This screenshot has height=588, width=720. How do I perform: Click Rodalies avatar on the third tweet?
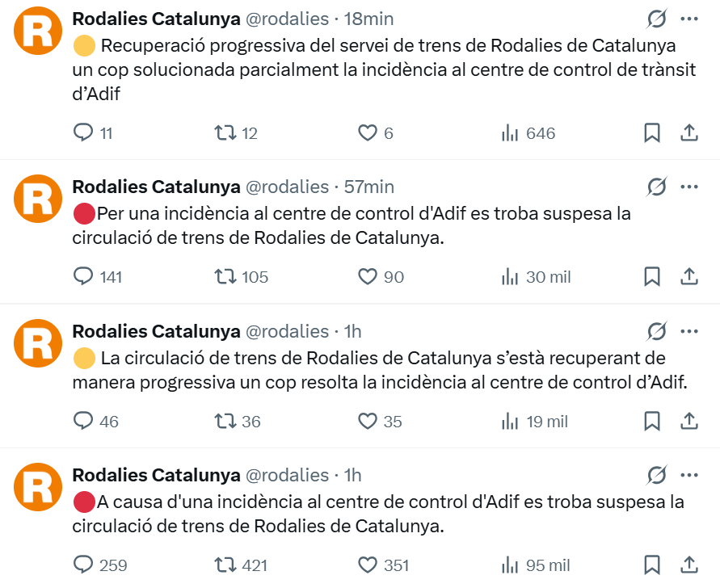[x=39, y=342]
